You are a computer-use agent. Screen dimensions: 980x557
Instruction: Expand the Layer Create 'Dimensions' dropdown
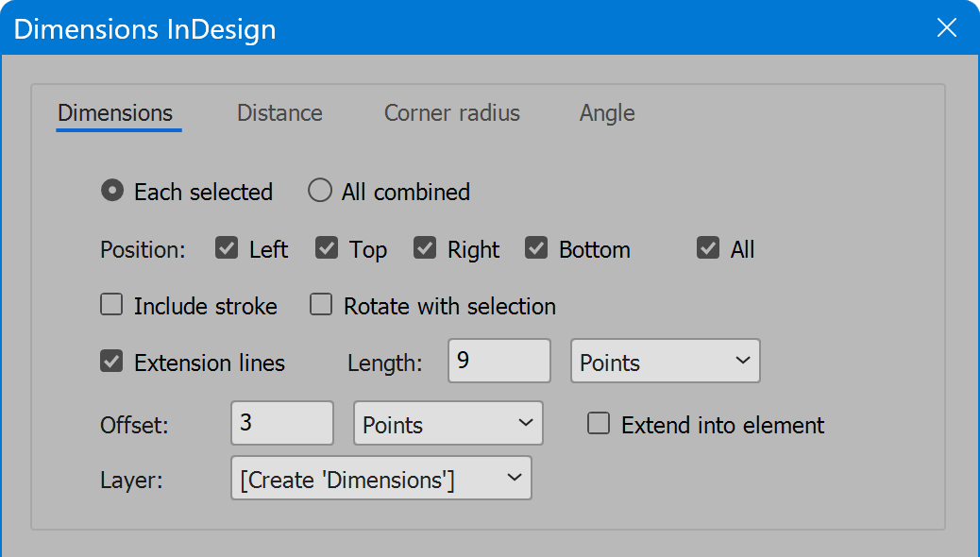tap(381, 479)
